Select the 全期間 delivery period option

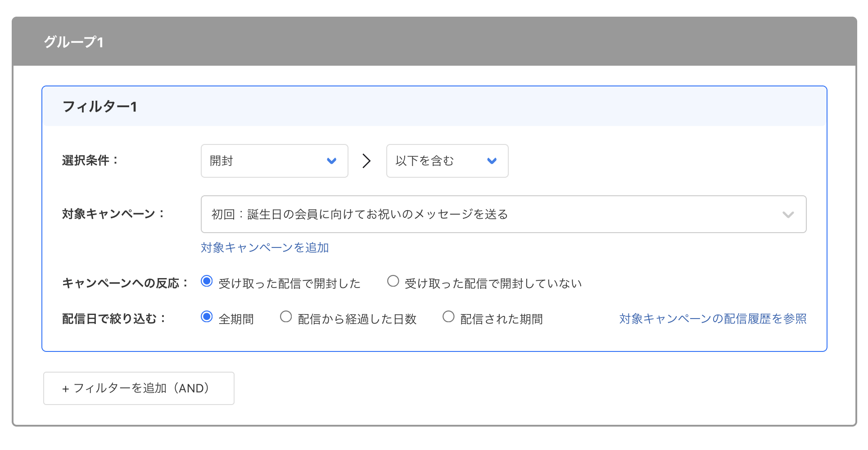pos(207,316)
